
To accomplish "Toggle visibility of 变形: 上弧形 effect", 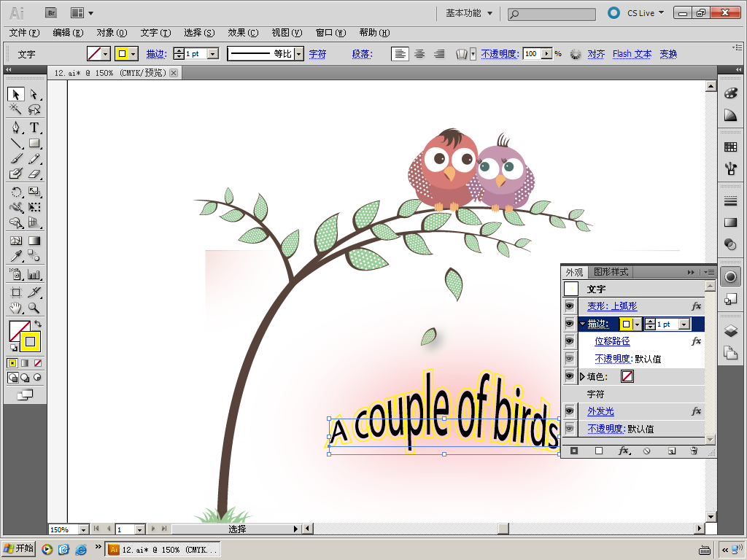I will tap(570, 306).
